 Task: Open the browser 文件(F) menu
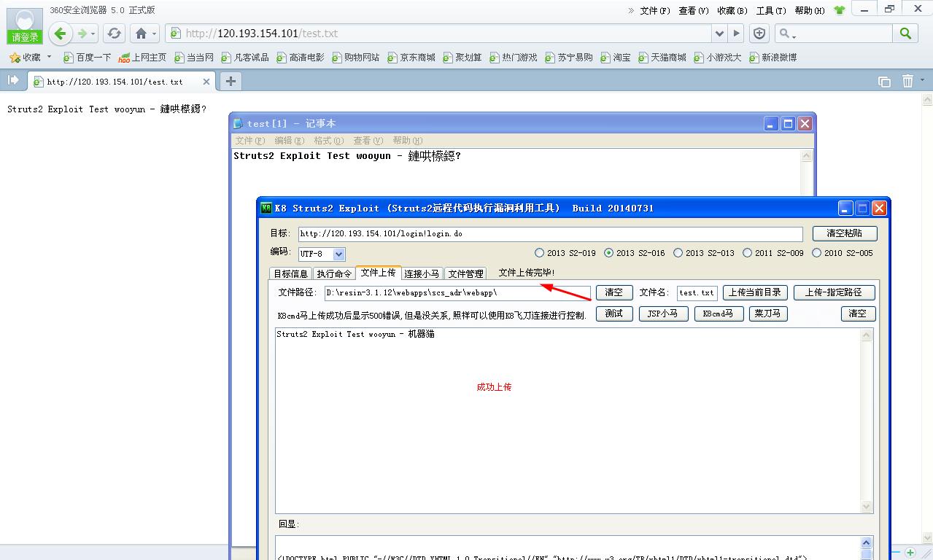[x=655, y=10]
